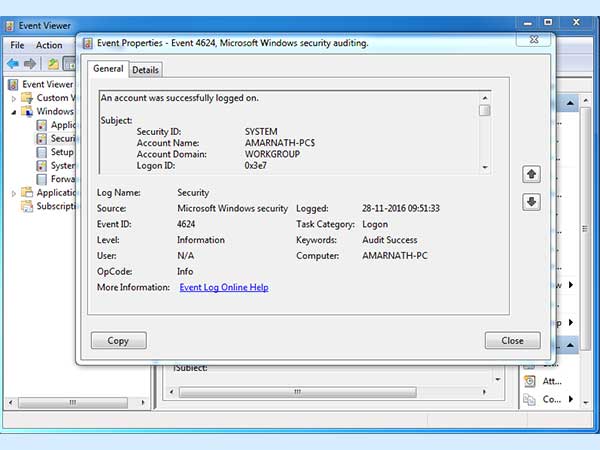Click the forward arrow in toolbar
The height and width of the screenshot is (450, 600).
tap(31, 64)
